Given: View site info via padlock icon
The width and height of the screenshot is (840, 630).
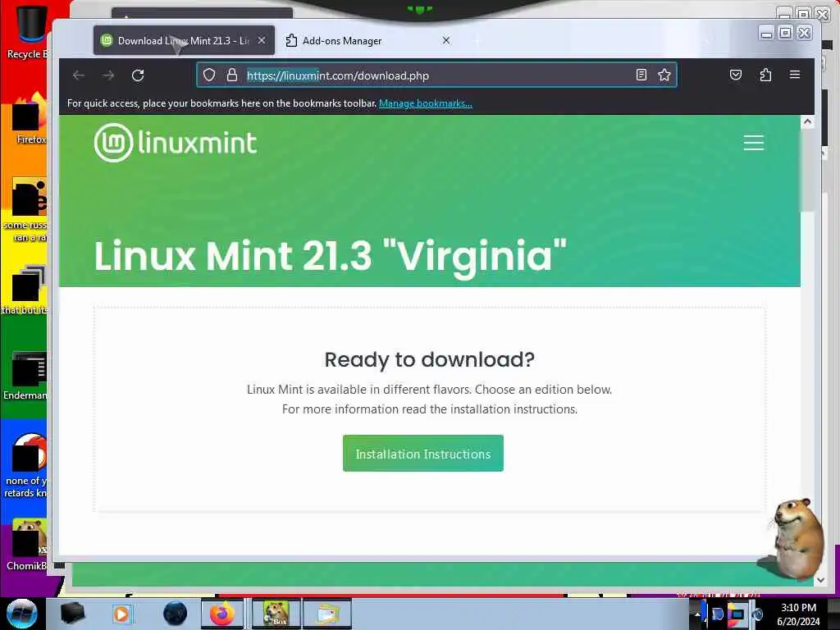Looking at the screenshot, I should click(232, 75).
